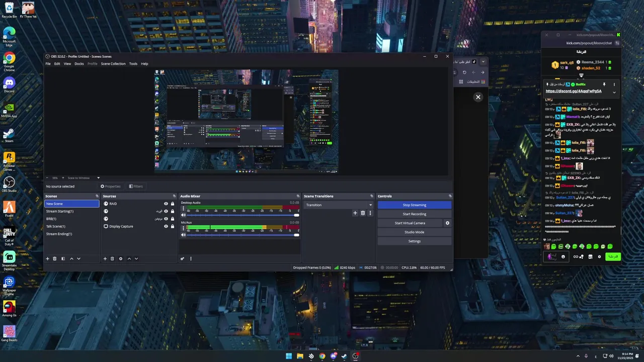This screenshot has width=644, height=362.
Task: Open advanced audio properties gear in Audio Mixer
Action: (183, 258)
